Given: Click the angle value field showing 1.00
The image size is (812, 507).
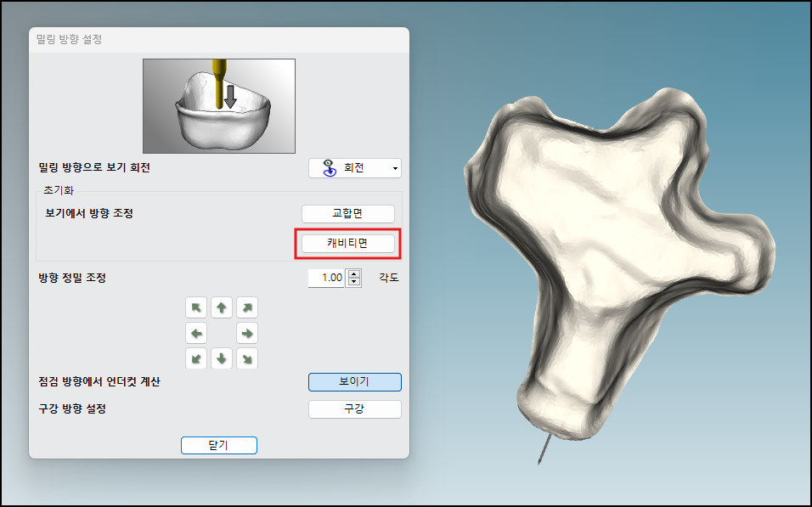Looking at the screenshot, I should point(327,278).
